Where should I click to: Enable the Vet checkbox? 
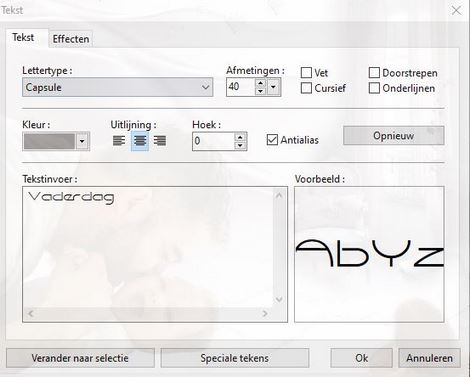coord(306,73)
